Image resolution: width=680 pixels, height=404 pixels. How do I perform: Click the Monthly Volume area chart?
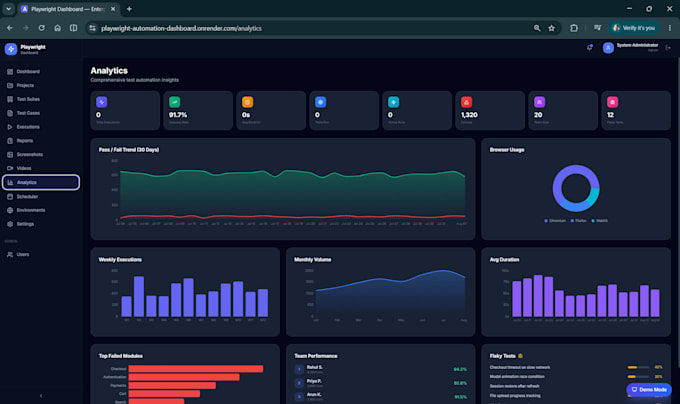(389, 293)
